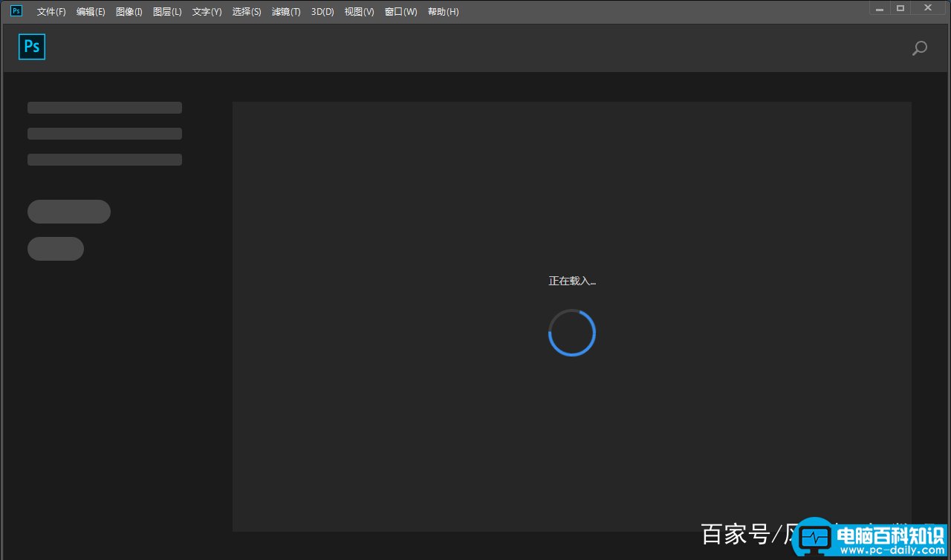
Task: Open the 编辑(E) menu
Action: pos(91,12)
